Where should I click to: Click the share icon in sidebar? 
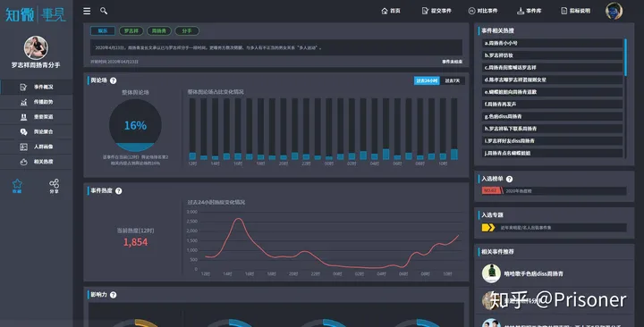54,183
